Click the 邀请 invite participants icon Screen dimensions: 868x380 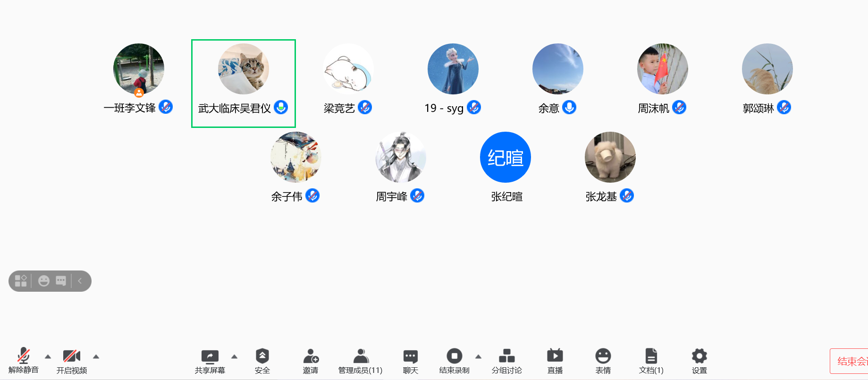pos(311,362)
